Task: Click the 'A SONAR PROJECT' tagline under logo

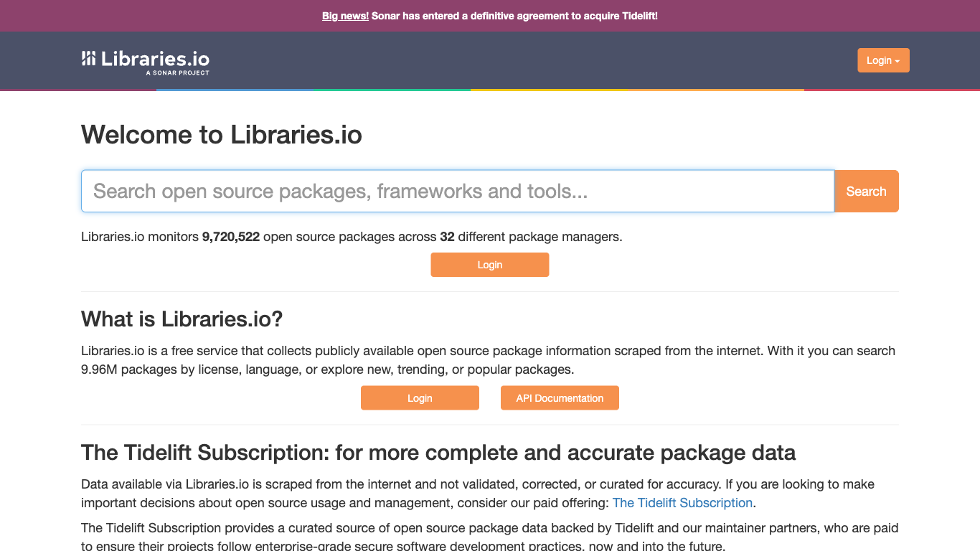Action: point(177,73)
